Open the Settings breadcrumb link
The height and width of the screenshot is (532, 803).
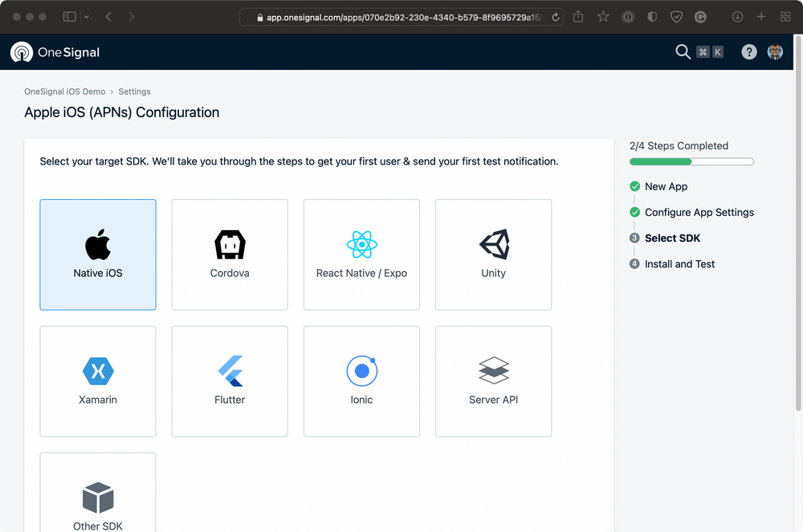134,91
